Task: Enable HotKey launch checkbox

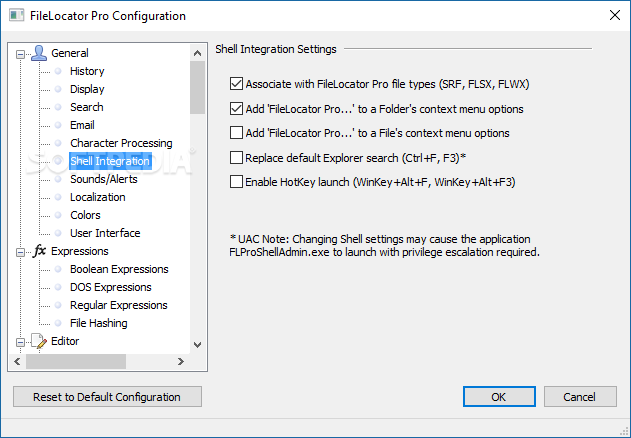Action: [236, 182]
